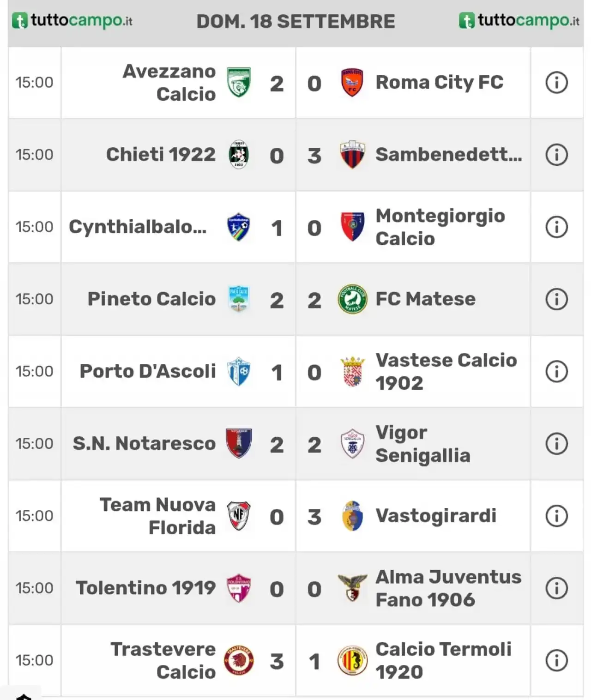
Task: Click the DOM. 18 SETTEMBRE date header
Action: coord(295,21)
